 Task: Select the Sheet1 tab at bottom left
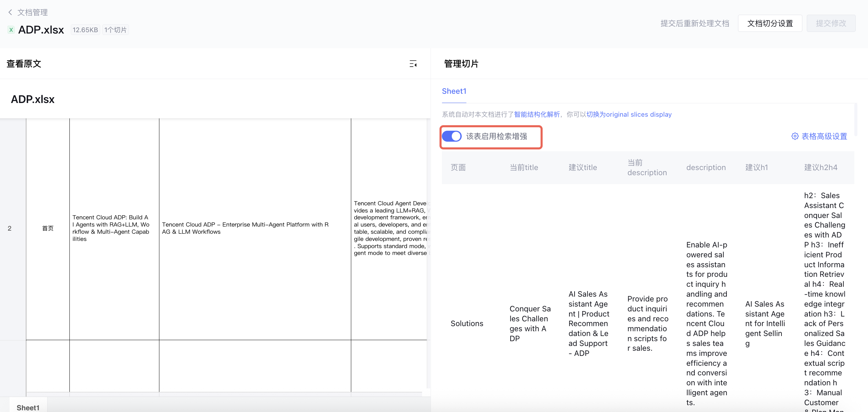click(x=28, y=407)
